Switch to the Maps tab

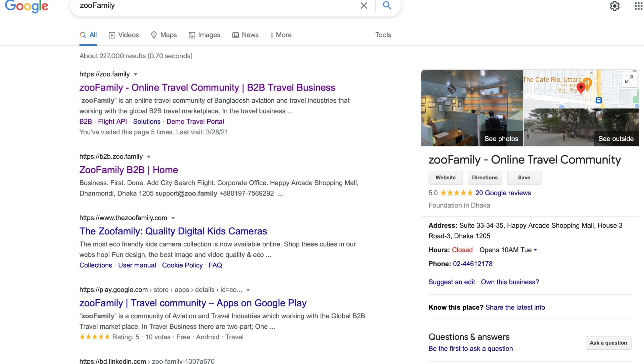tap(164, 35)
